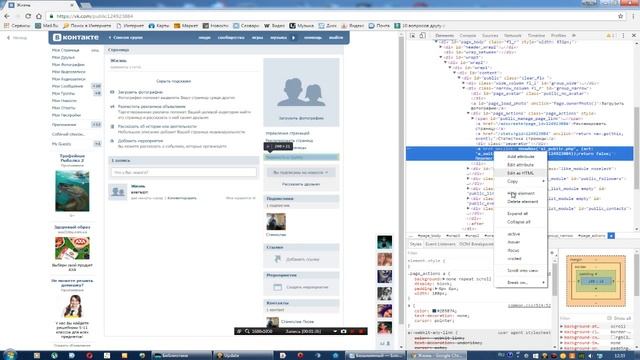
Task: Collapse the div id="public" node
Action: (459, 78)
